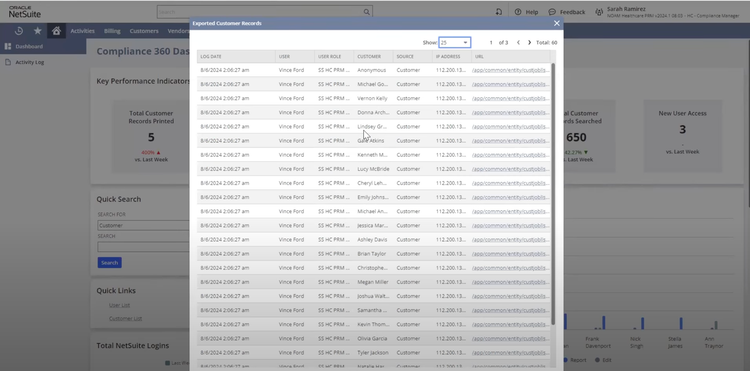Select Dashboard in the sidebar
Viewport: 750px width, 371px height.
29,46
